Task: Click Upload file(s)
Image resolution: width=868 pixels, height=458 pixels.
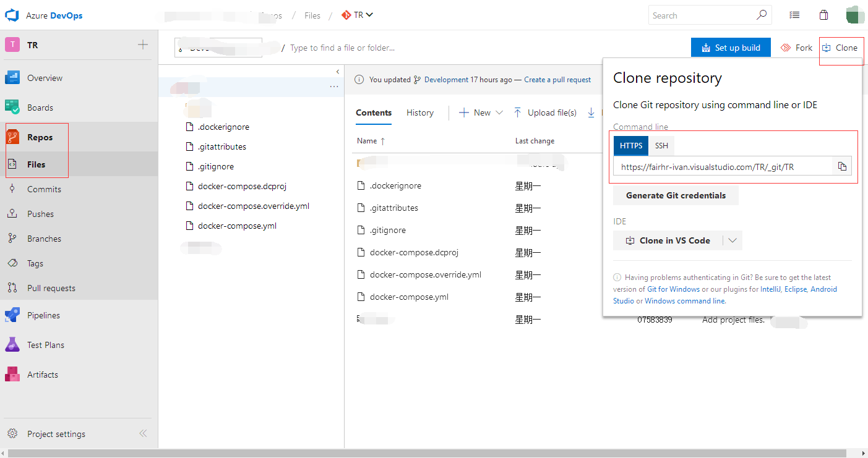Action: 545,112
